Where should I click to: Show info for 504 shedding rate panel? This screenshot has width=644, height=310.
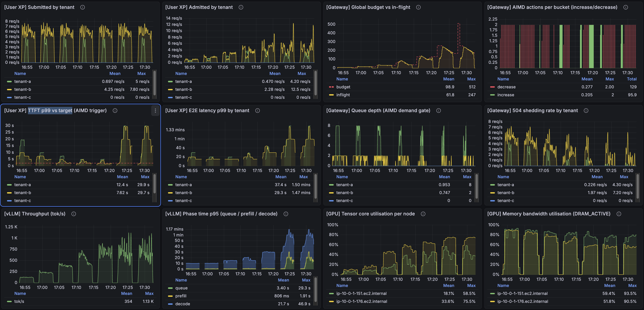pyautogui.click(x=586, y=110)
